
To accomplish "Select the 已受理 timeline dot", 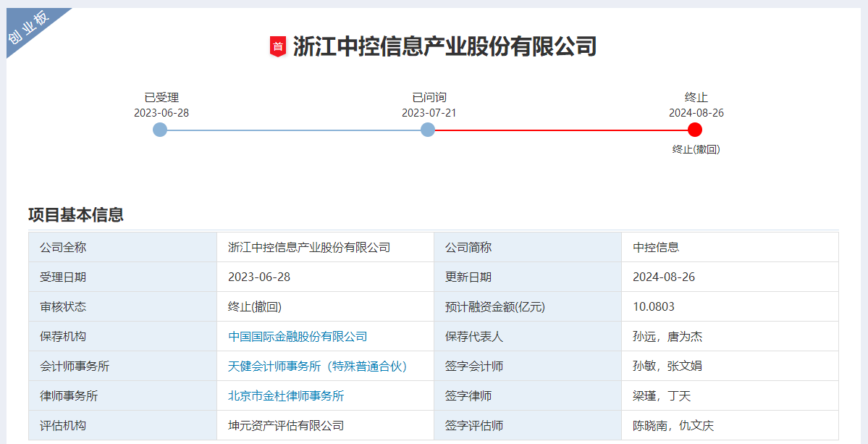I will [x=159, y=130].
